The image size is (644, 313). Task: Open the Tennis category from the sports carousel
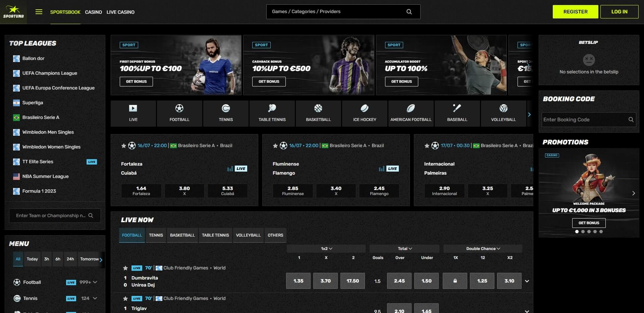[x=226, y=113]
